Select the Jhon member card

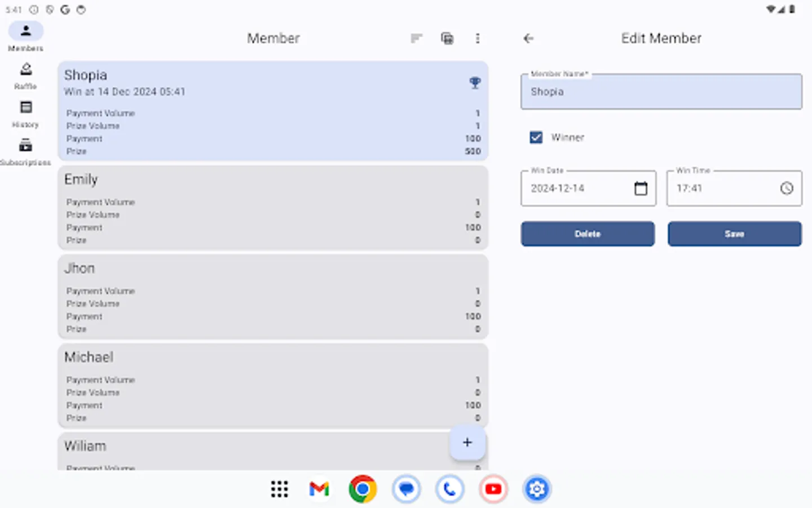pos(273,297)
